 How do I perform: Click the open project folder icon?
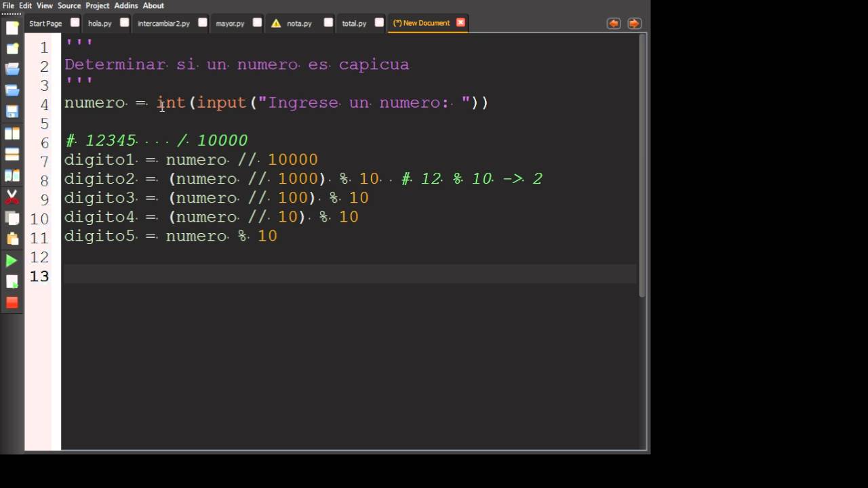[12, 90]
